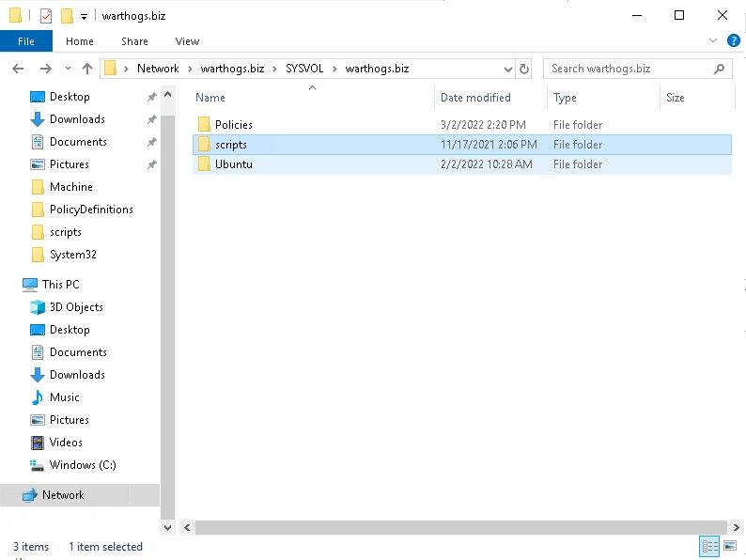Click Network in the address breadcrumb
Image resolution: width=746 pixels, height=560 pixels.
point(158,69)
